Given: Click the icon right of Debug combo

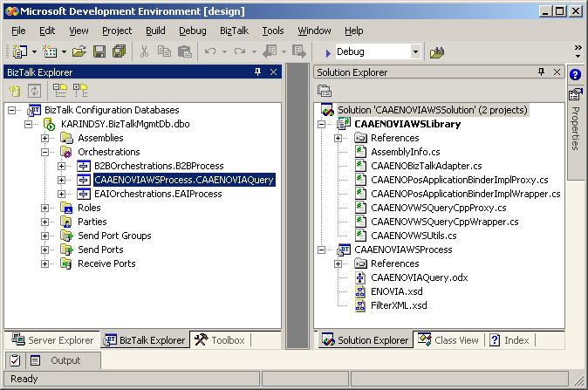Looking at the screenshot, I should click(x=437, y=52).
